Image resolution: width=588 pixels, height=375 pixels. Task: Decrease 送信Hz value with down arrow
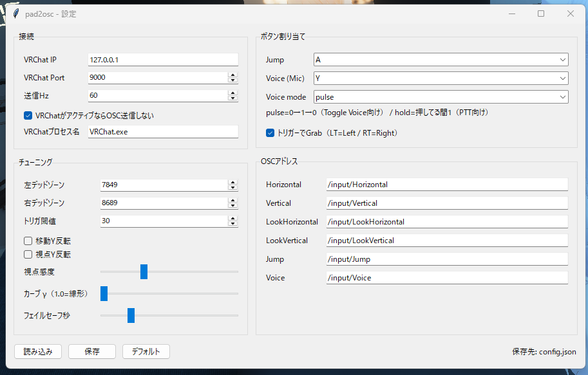tap(232, 98)
